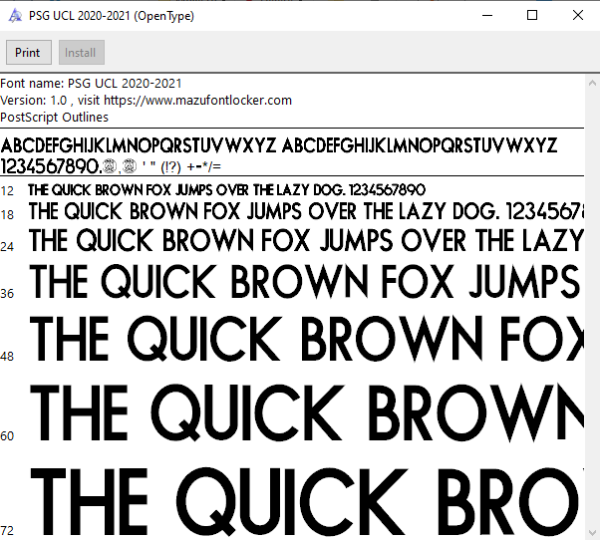Click the window title 'PSG UCL 2020-2021 (OpenType)'
The height and width of the screenshot is (540, 600).
[x=112, y=16]
